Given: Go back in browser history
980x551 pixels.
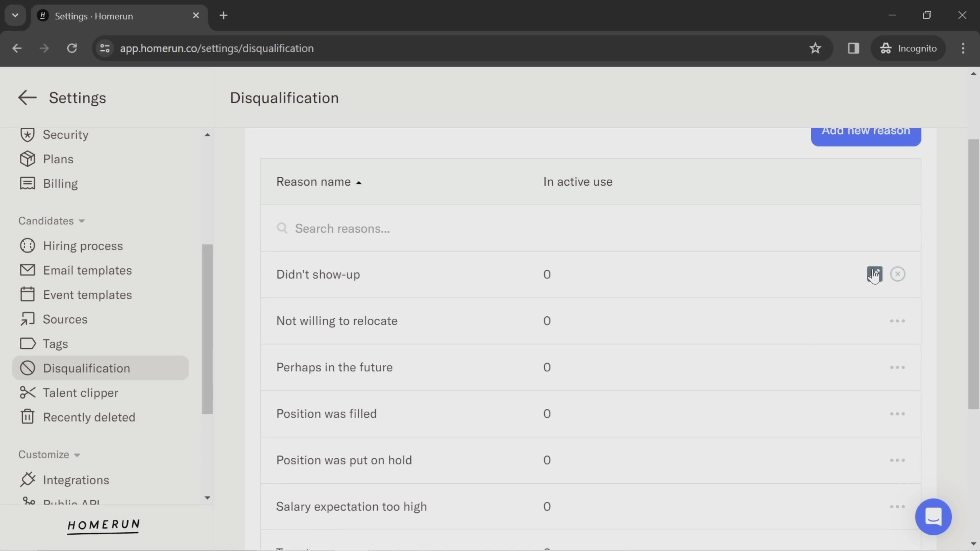Looking at the screenshot, I should click(x=17, y=48).
